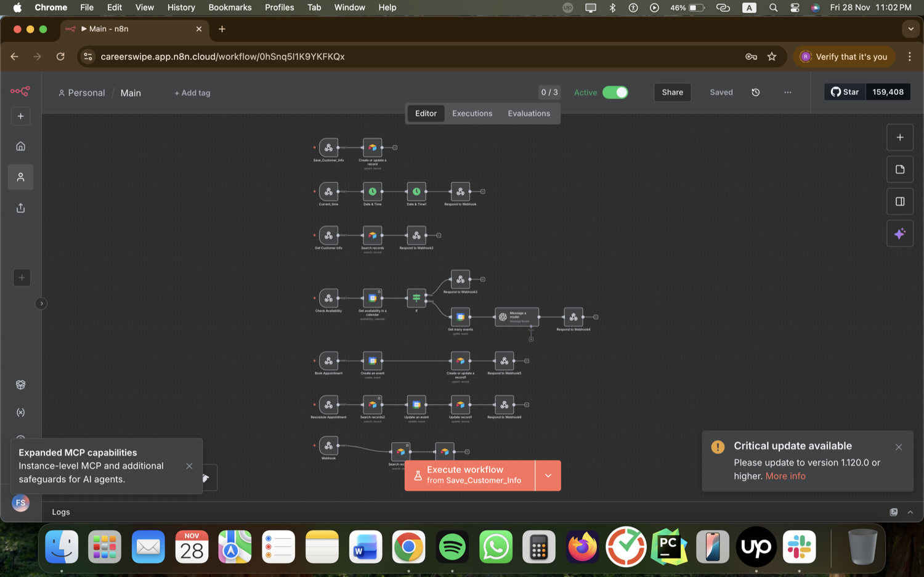
Task: Click the GitHub Star button
Action: (x=845, y=92)
